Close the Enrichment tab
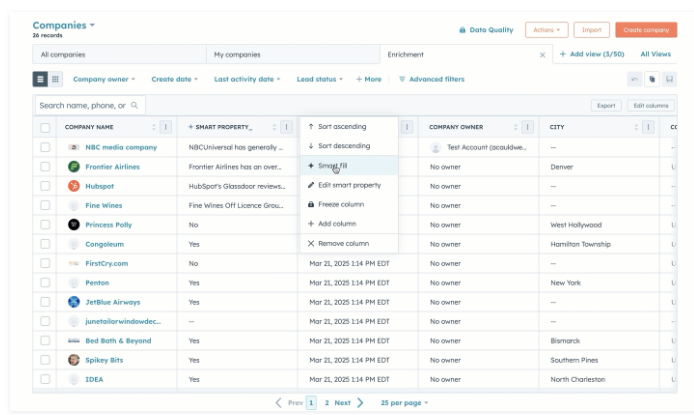The height and width of the screenshot is (415, 694). 542,55
